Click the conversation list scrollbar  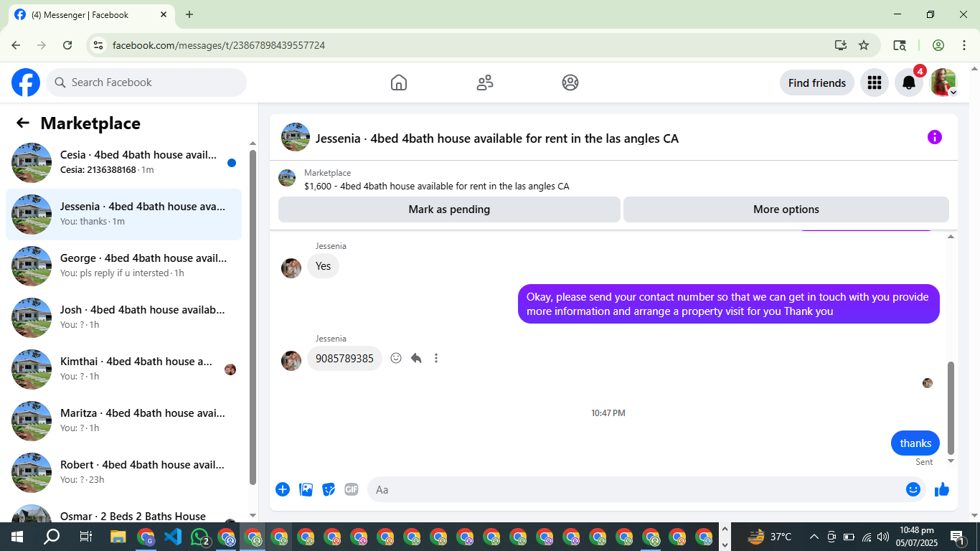pyautogui.click(x=253, y=316)
